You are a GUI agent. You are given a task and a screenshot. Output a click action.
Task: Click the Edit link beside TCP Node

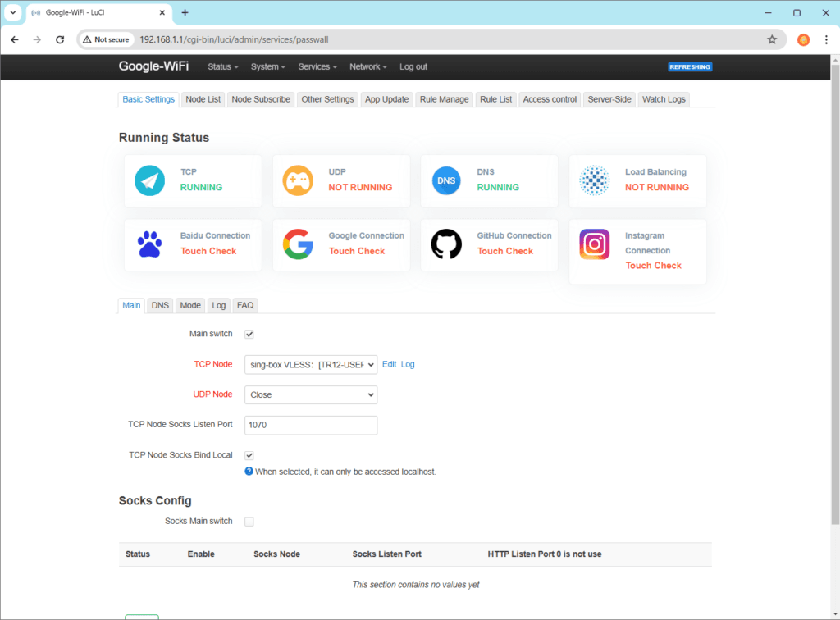[x=389, y=364]
